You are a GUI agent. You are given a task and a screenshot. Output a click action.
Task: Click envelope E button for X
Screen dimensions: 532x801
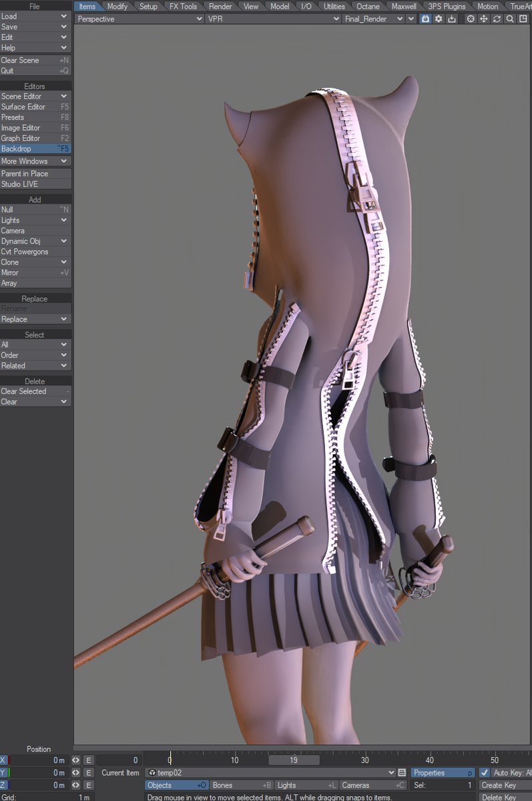[88, 760]
